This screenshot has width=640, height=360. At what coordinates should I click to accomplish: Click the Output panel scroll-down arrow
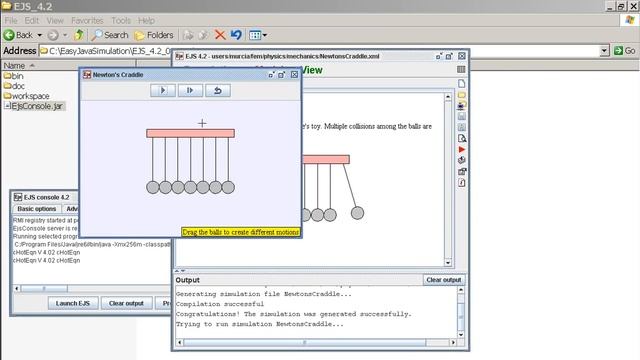click(x=461, y=335)
